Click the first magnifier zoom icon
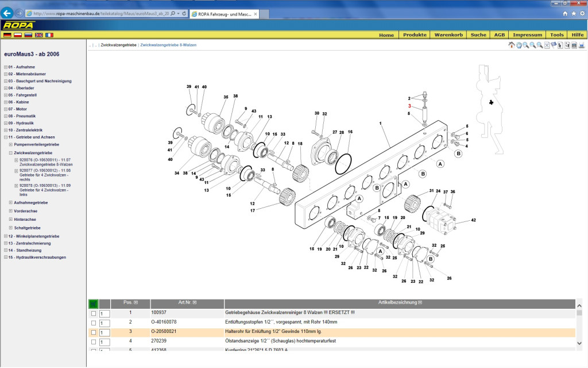The image size is (588, 368). point(526,45)
